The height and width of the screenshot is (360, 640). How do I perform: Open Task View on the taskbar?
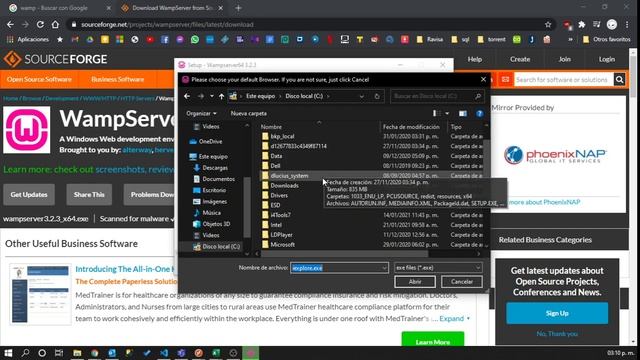pos(59,353)
